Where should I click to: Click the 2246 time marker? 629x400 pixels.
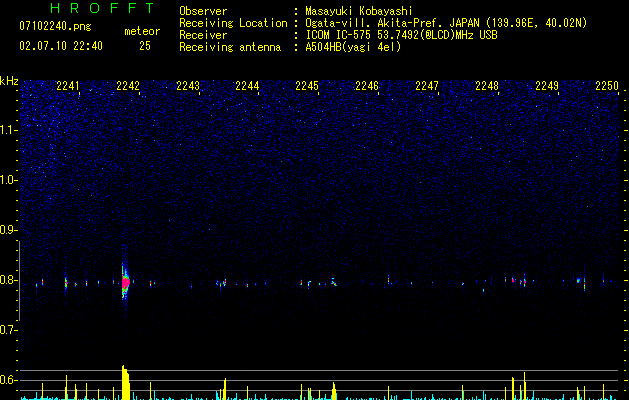pos(367,86)
